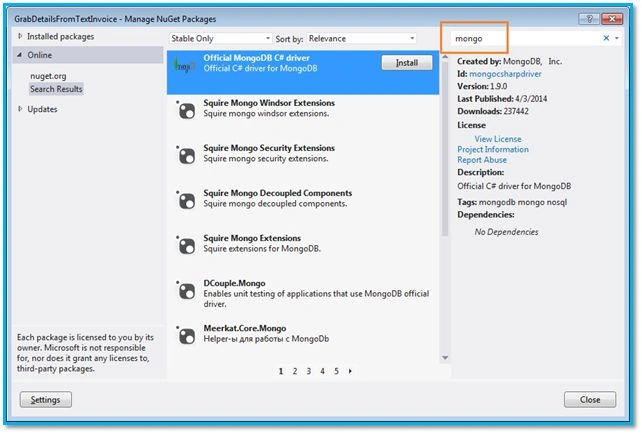Click the package list scroll down arrow

coord(445,358)
